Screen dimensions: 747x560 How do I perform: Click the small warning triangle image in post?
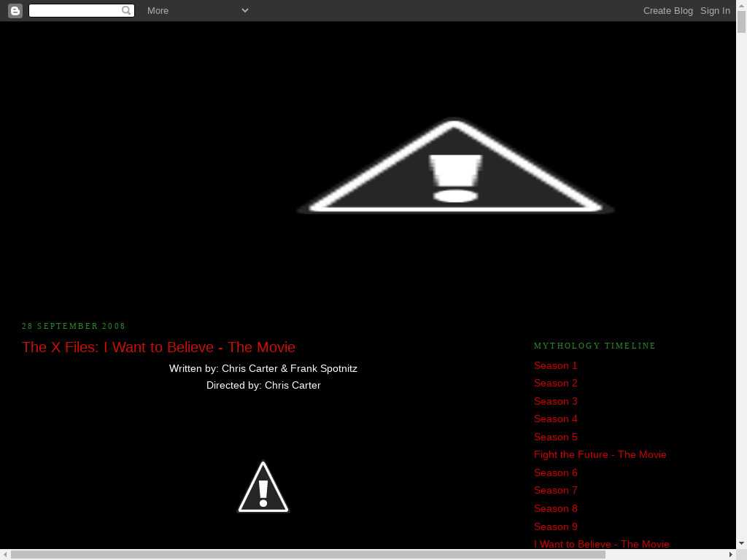pos(263,486)
